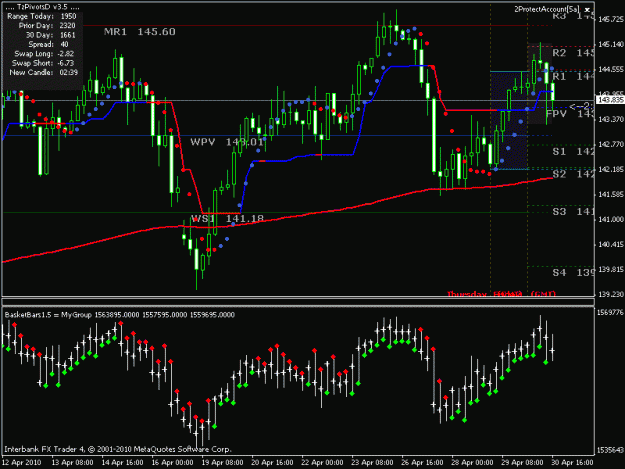Click the 30 Apr 16:00 time label

pos(572,462)
